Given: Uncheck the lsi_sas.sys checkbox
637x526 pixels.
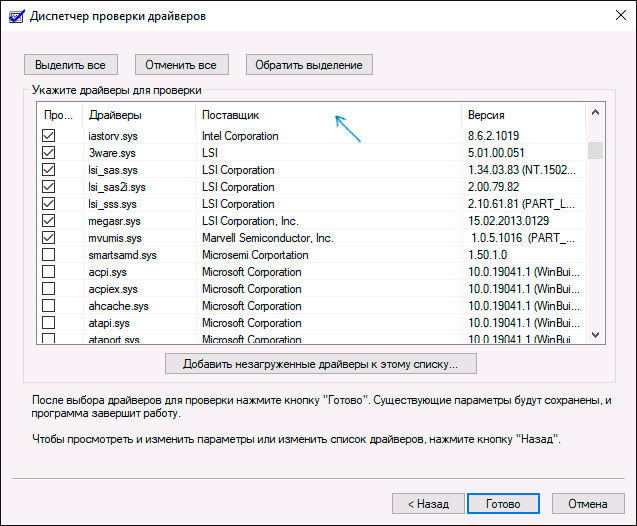Looking at the screenshot, I should (x=49, y=169).
